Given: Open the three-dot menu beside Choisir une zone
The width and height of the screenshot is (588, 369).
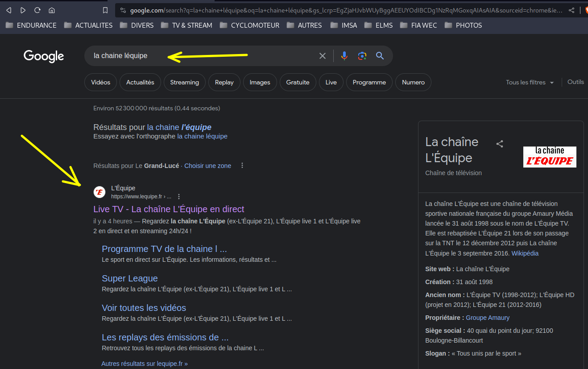Looking at the screenshot, I should [242, 165].
